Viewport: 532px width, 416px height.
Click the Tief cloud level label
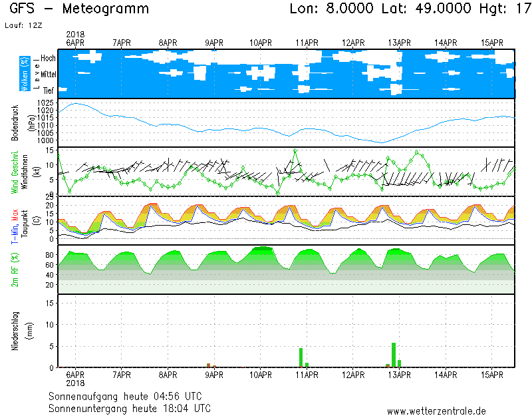pos(49,89)
